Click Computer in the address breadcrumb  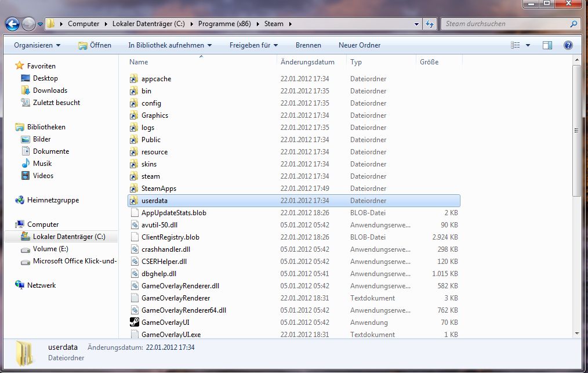[x=84, y=24]
